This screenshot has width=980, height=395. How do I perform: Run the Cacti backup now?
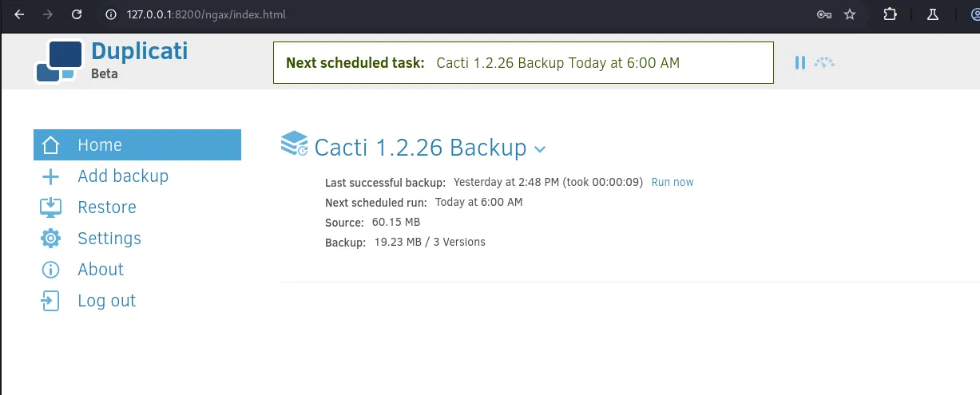click(x=673, y=182)
